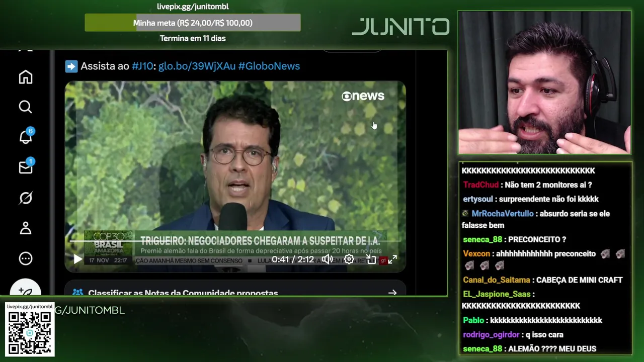Click Canal_do_Saitama username in chat
This screenshot has height=362, width=644.
[x=497, y=280]
